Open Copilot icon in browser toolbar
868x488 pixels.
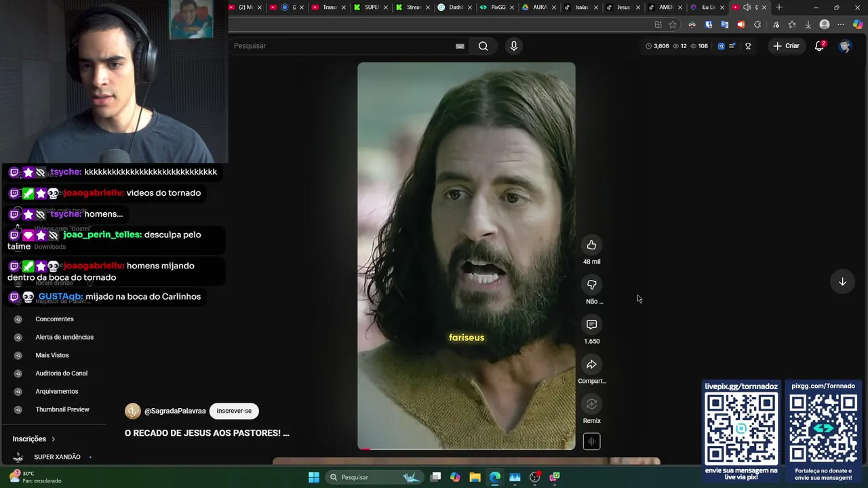click(856, 24)
